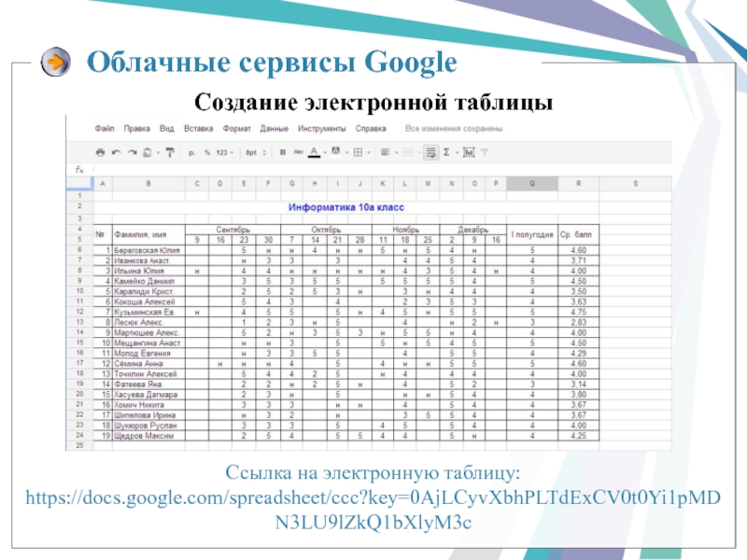Open the Вид menu
The width and height of the screenshot is (747, 560).
click(x=167, y=129)
